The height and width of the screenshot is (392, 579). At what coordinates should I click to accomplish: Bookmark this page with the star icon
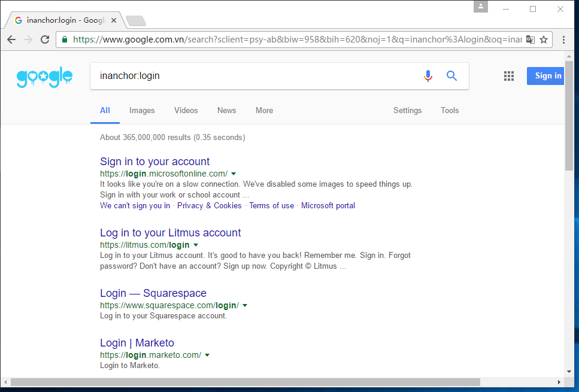pyautogui.click(x=544, y=39)
